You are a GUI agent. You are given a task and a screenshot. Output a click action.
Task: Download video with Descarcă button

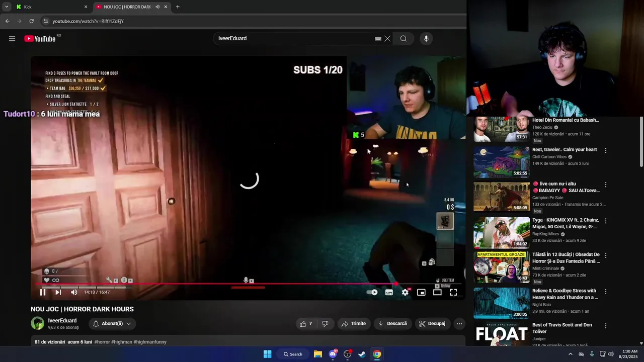[x=392, y=324]
